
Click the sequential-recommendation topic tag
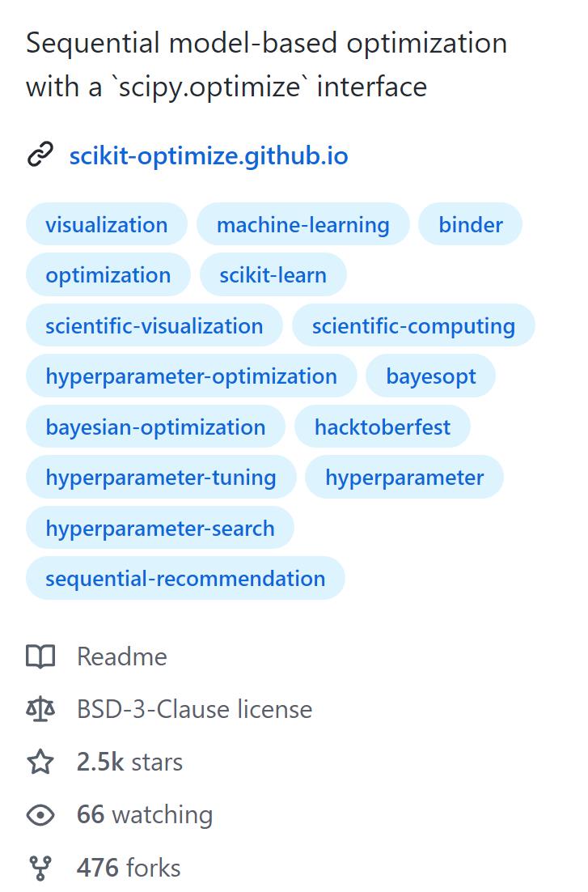click(185, 578)
